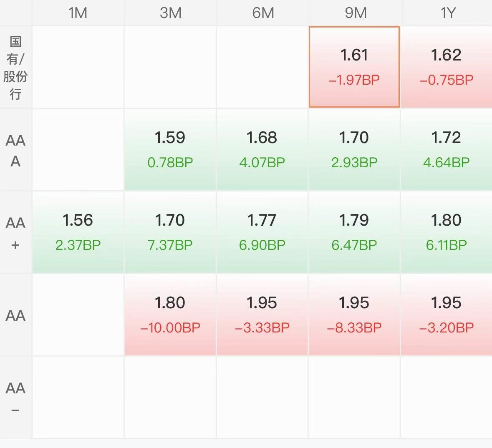This screenshot has width=492, height=448.
Task: Open the AA 6M cell with -3.33BP
Action: pos(262,315)
